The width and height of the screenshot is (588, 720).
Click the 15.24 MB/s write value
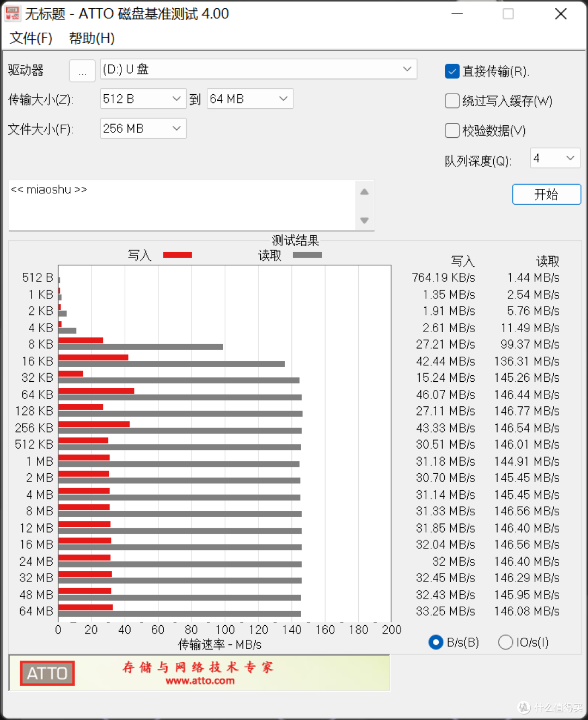click(445, 378)
